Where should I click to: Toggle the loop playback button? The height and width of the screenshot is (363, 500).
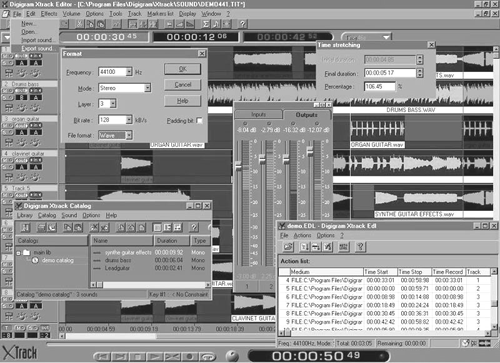pos(208,357)
